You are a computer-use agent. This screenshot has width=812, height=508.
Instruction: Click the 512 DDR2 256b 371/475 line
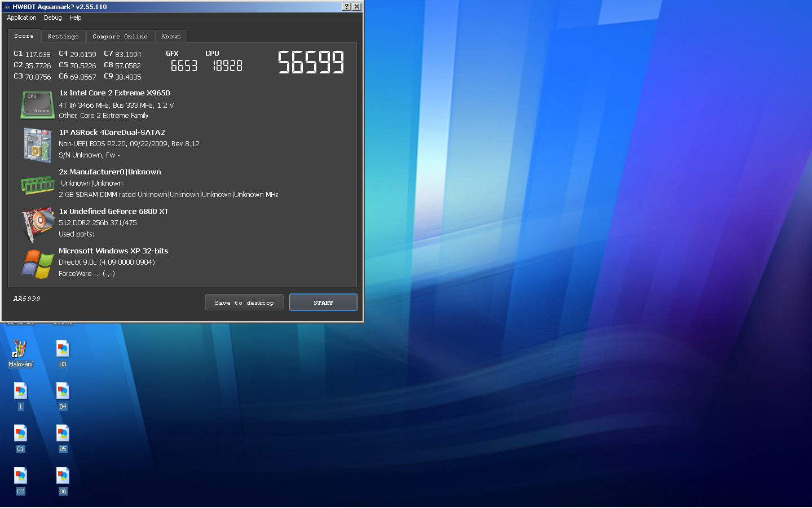point(98,223)
